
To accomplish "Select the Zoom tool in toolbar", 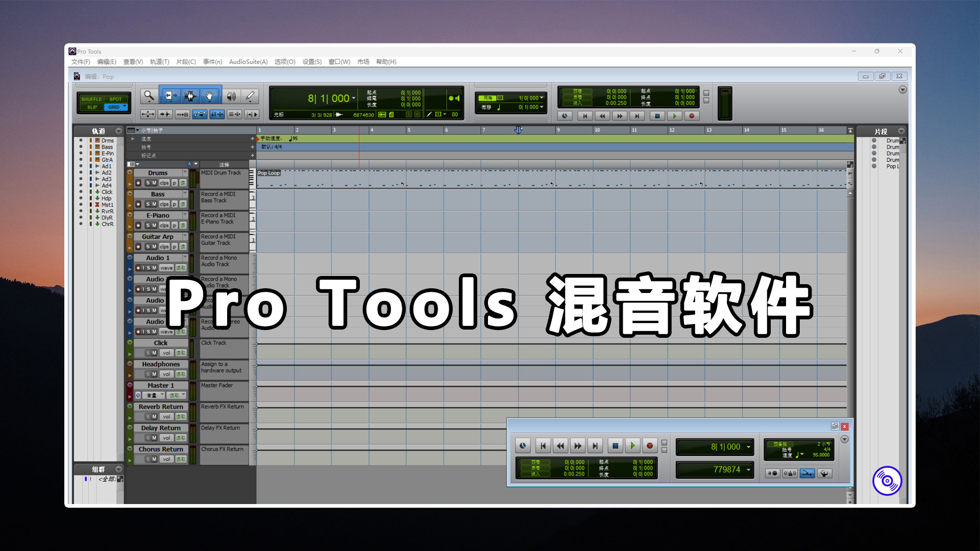I will click(150, 96).
